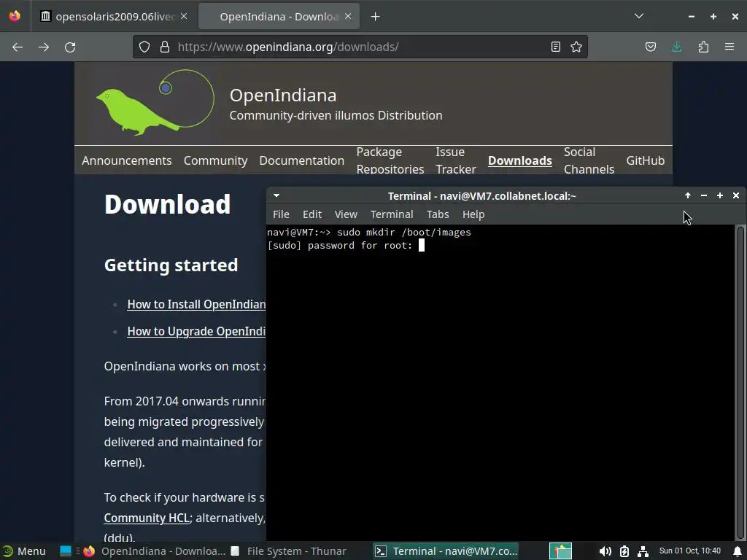Open terminal Help menu
Viewport: 747px width, 560px height.
(473, 215)
